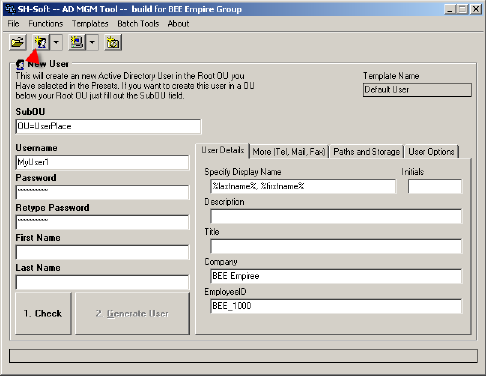The height and width of the screenshot is (376, 486).
Task: Open the Templates menu
Action: [90, 24]
